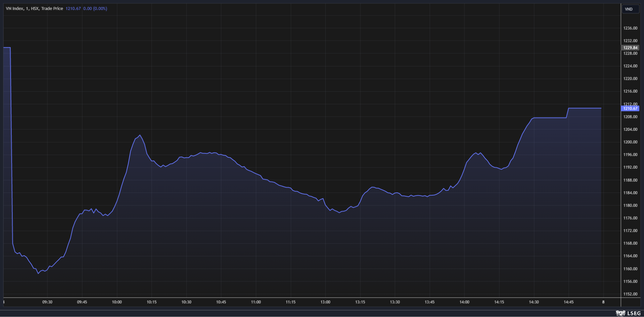The height and width of the screenshot is (317, 644).
Task: Click the day 8 date axis label
Action: 603,302
